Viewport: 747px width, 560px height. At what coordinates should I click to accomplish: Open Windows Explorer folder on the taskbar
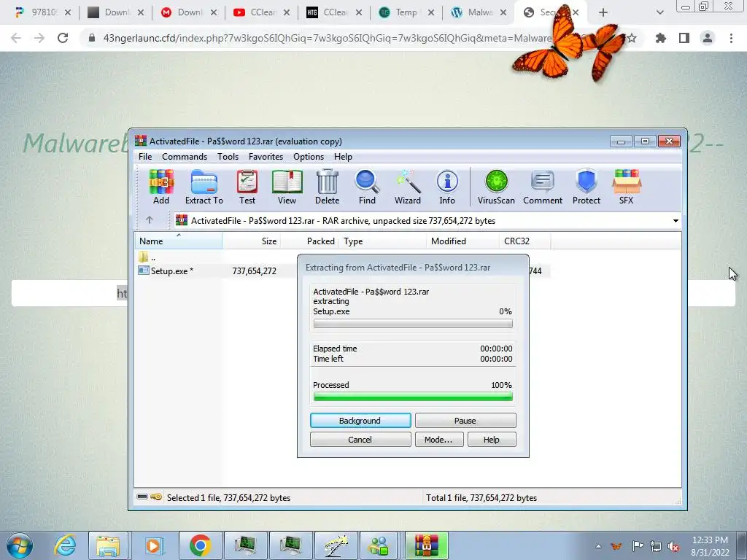tap(108, 545)
